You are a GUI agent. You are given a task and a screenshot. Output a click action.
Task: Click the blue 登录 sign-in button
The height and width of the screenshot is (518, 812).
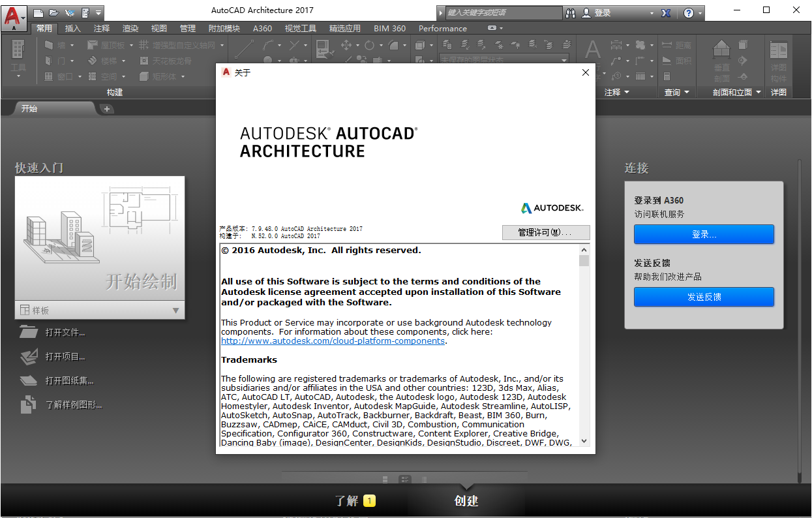point(704,234)
